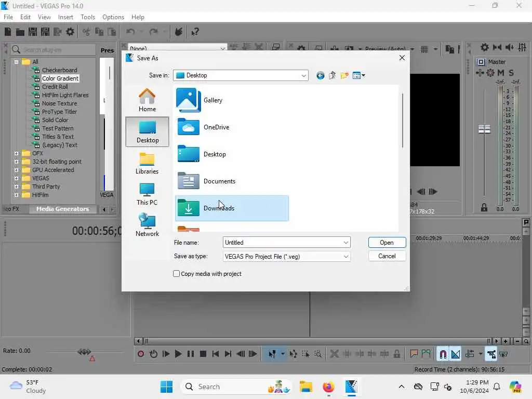Image resolution: width=532 pixels, height=399 pixels.
Task: Click the Open button in dialog
Action: pos(387,243)
